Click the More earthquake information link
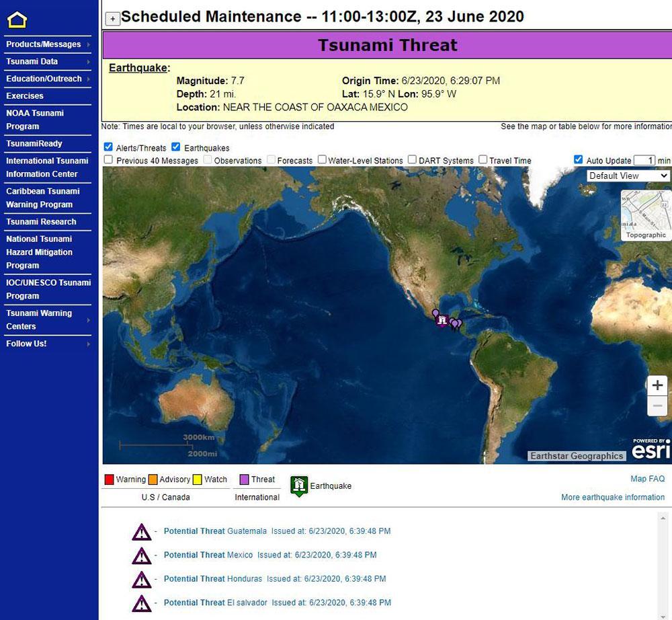This screenshot has height=620, width=672. 612,498
